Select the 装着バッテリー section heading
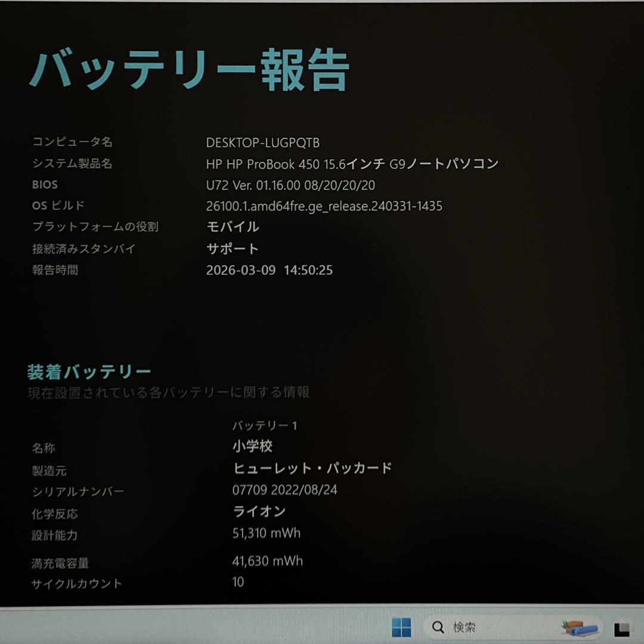The height and width of the screenshot is (644, 644). click(89, 371)
